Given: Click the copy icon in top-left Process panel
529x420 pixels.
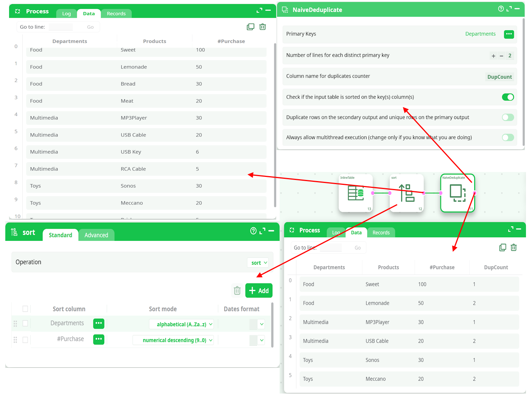Looking at the screenshot, I should pos(251,27).
